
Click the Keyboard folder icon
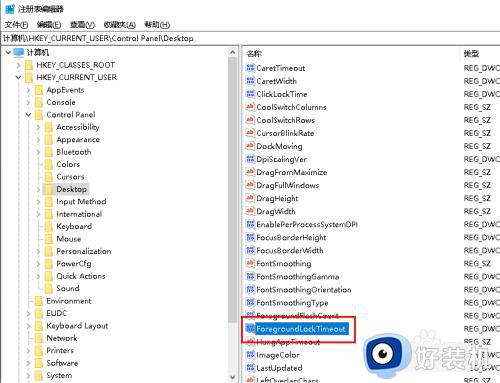point(49,226)
